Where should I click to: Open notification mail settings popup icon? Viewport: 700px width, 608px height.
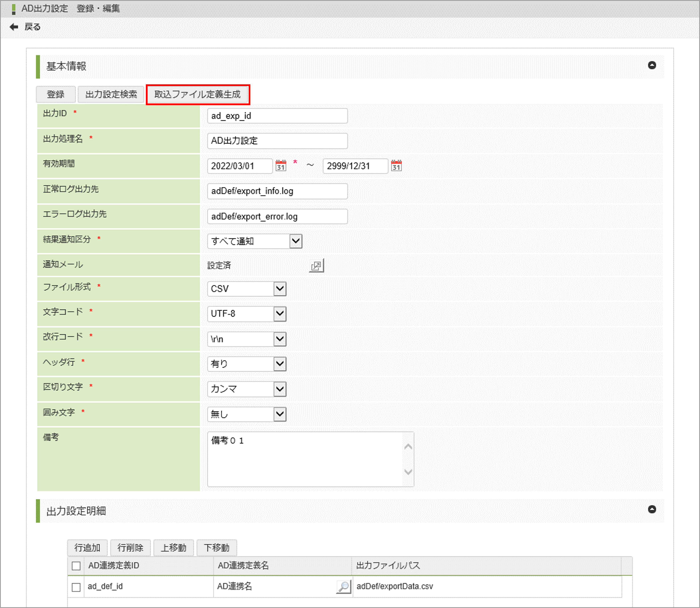(x=316, y=266)
